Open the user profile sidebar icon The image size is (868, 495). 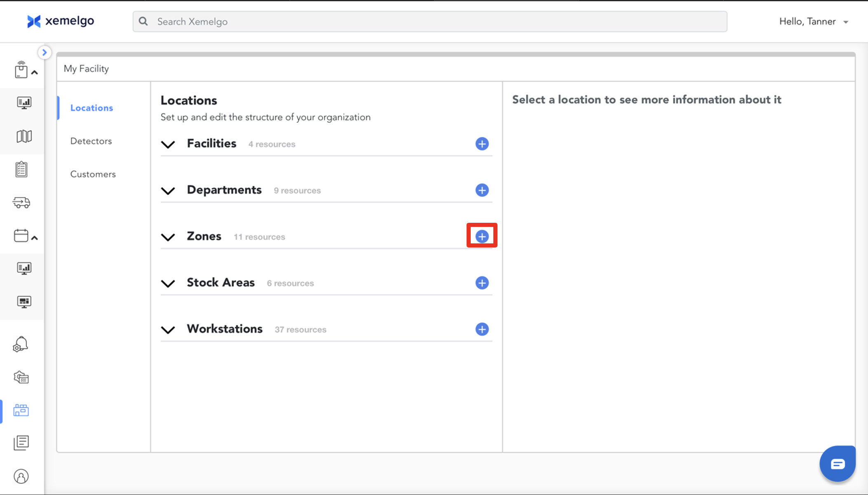click(21, 476)
